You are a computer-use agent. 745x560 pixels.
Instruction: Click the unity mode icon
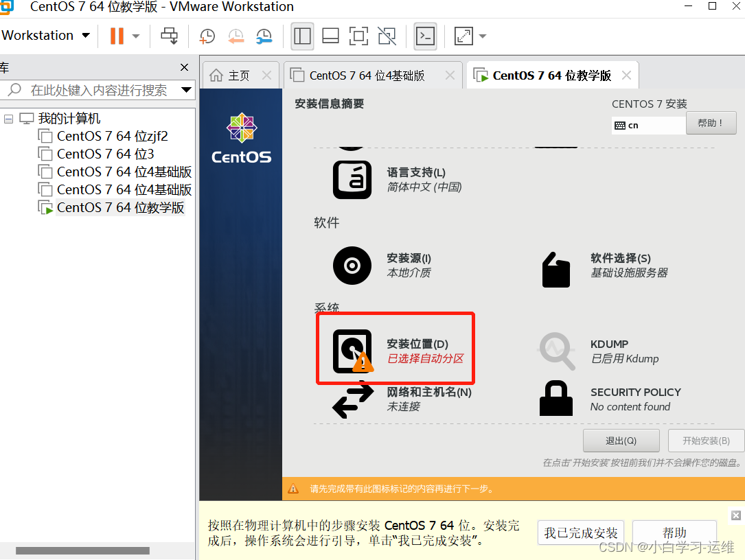[387, 36]
